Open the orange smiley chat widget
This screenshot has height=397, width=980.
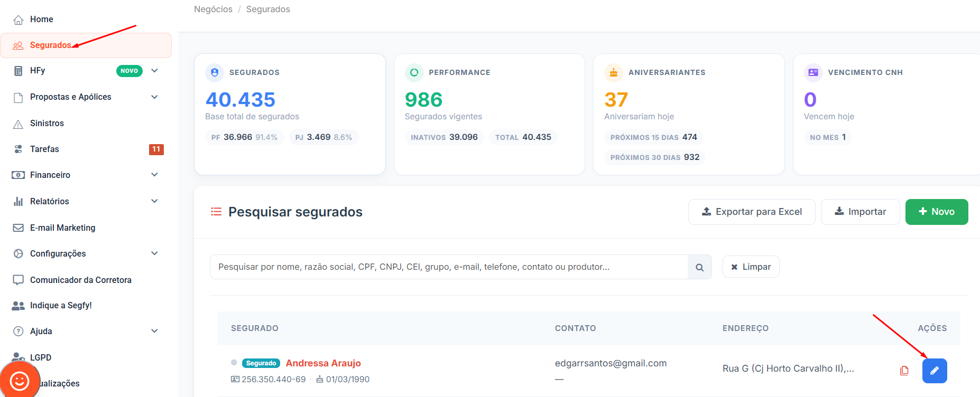point(20,380)
